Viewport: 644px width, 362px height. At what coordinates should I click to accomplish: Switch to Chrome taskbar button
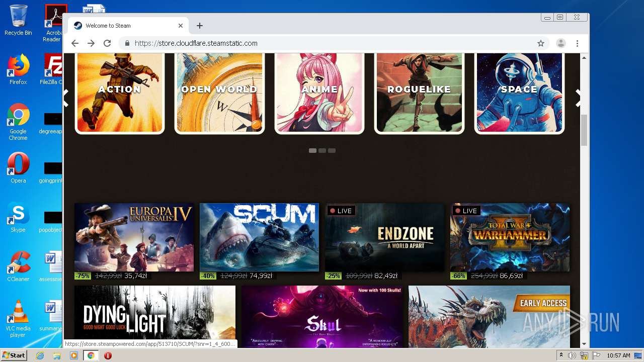click(x=91, y=355)
